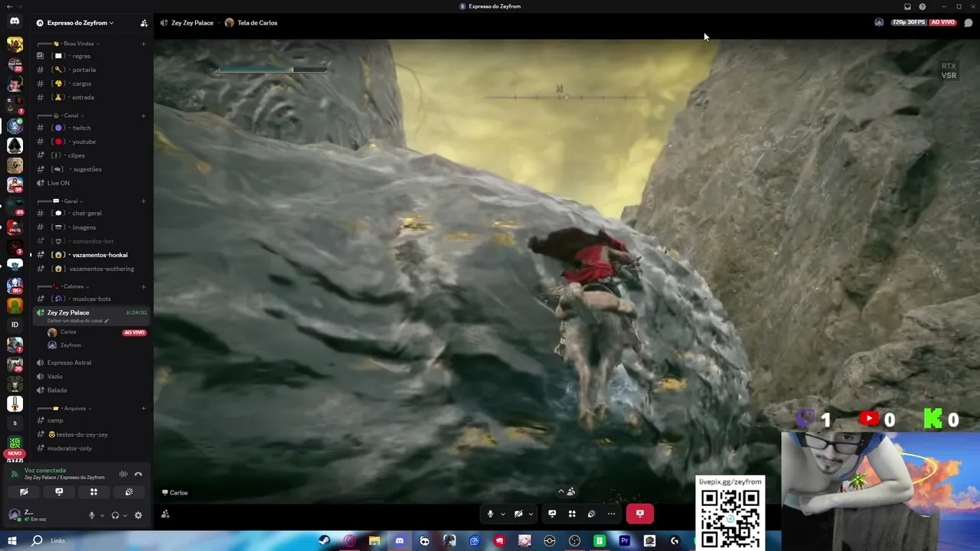The width and height of the screenshot is (980, 551).
Task: Create channel in Arquivos category
Action: tap(143, 409)
